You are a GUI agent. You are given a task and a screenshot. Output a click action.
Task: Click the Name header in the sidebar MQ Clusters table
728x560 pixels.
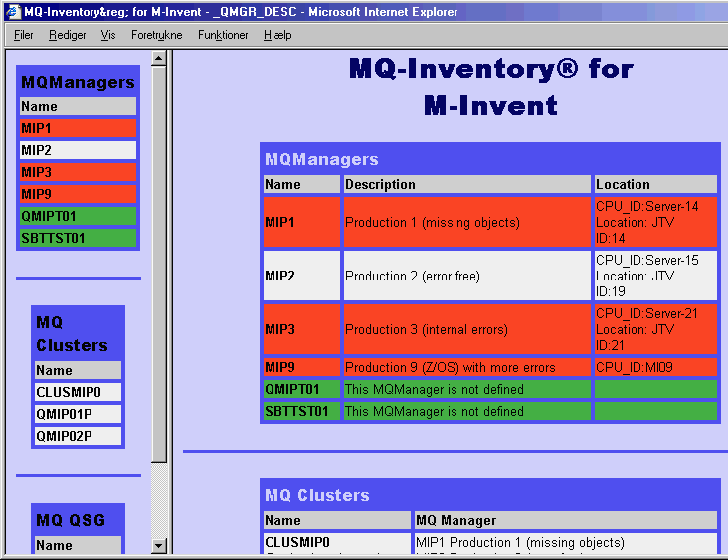click(78, 370)
